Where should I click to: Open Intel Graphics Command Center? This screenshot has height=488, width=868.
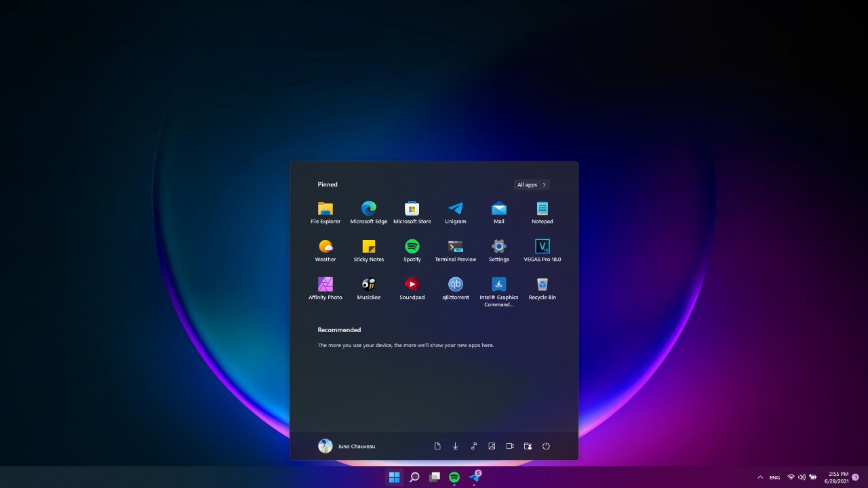tap(499, 291)
